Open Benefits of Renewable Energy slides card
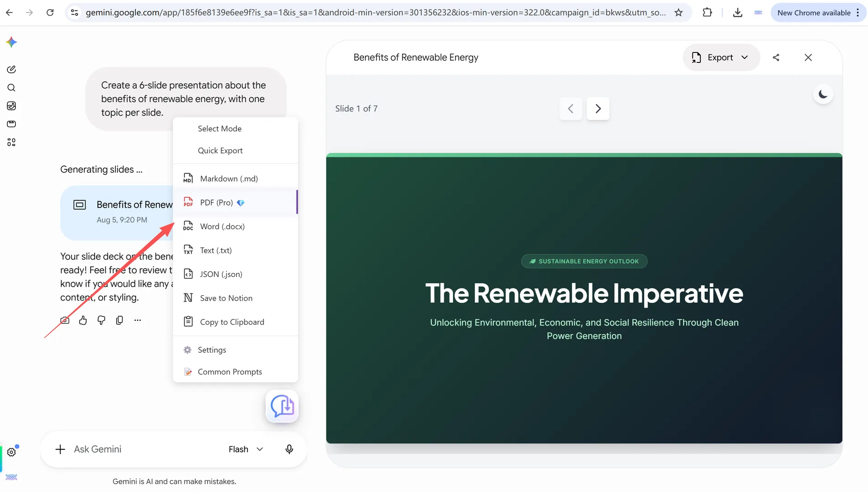The height and width of the screenshot is (492, 868). point(117,212)
